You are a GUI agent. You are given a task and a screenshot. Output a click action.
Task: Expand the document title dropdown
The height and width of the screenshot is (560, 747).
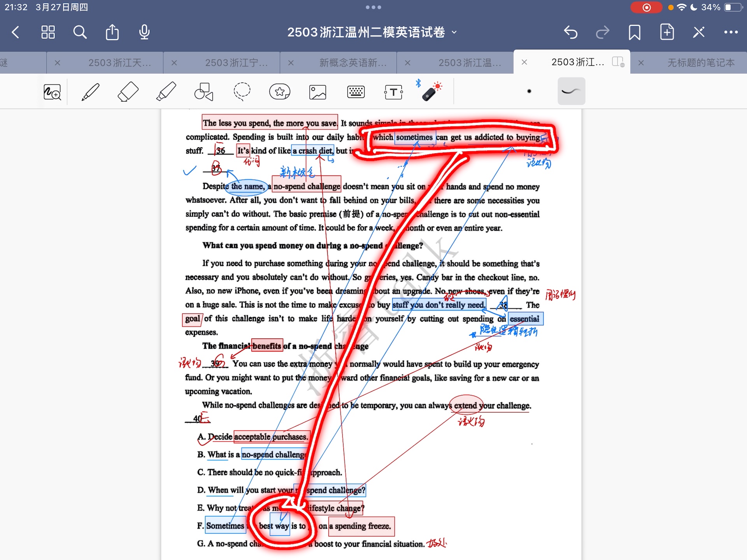[454, 32]
